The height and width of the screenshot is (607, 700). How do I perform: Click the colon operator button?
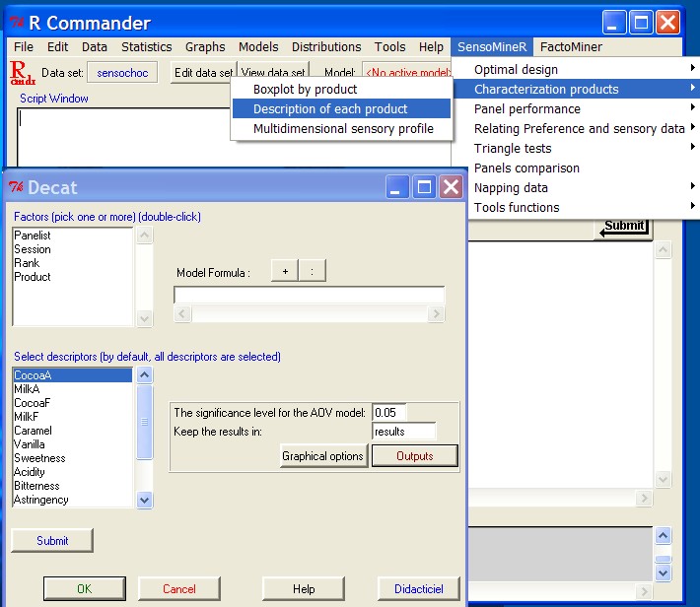point(313,270)
